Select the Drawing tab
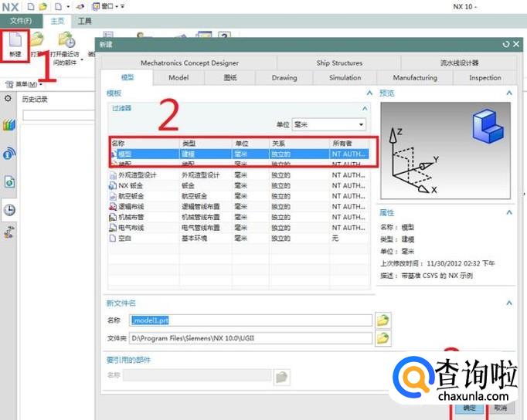The width and height of the screenshot is (527, 420). (284, 77)
